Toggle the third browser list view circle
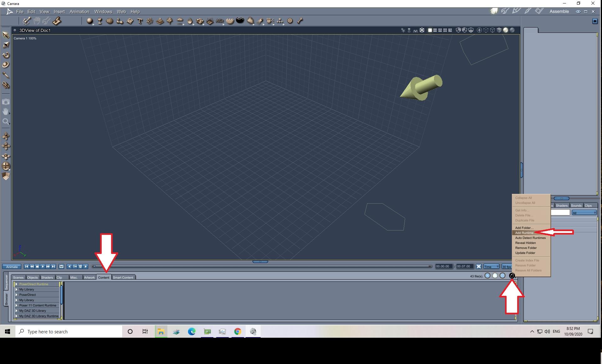The width and height of the screenshot is (602, 364). point(503,276)
